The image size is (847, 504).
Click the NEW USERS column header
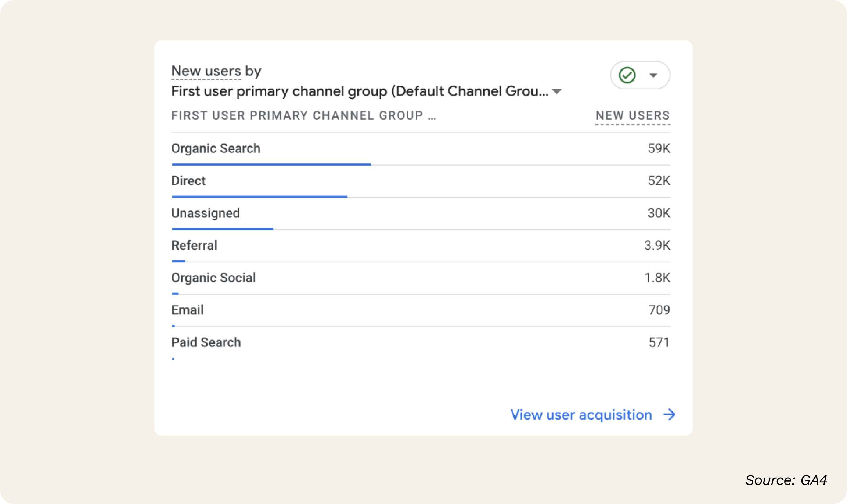632,116
